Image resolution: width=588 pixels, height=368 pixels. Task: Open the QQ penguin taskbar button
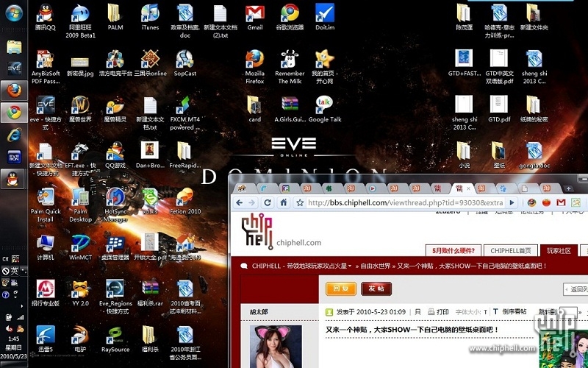click(12, 179)
